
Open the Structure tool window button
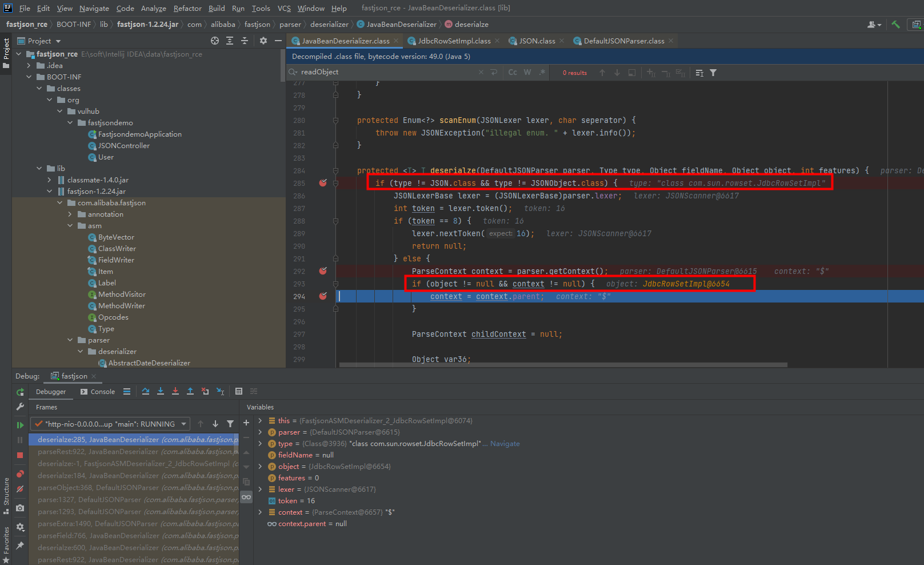pyautogui.click(x=6, y=495)
